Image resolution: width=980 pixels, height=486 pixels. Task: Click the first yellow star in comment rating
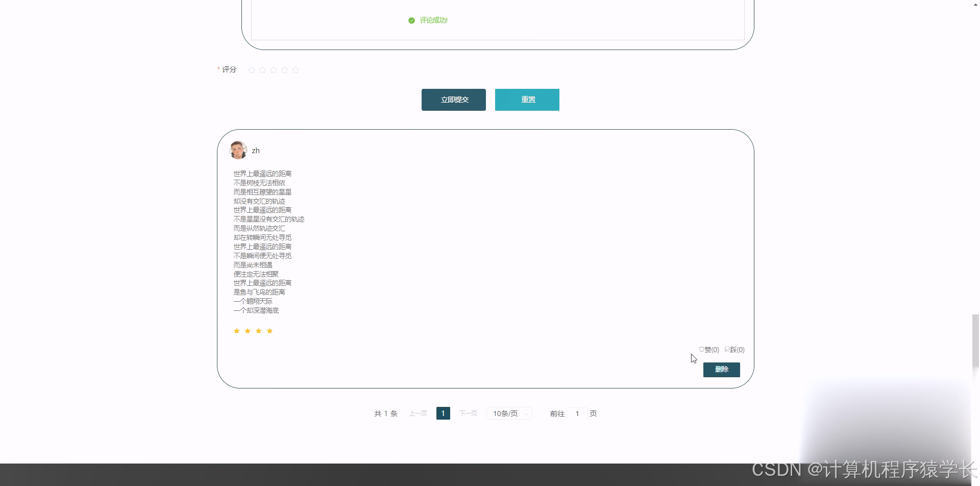(x=236, y=331)
